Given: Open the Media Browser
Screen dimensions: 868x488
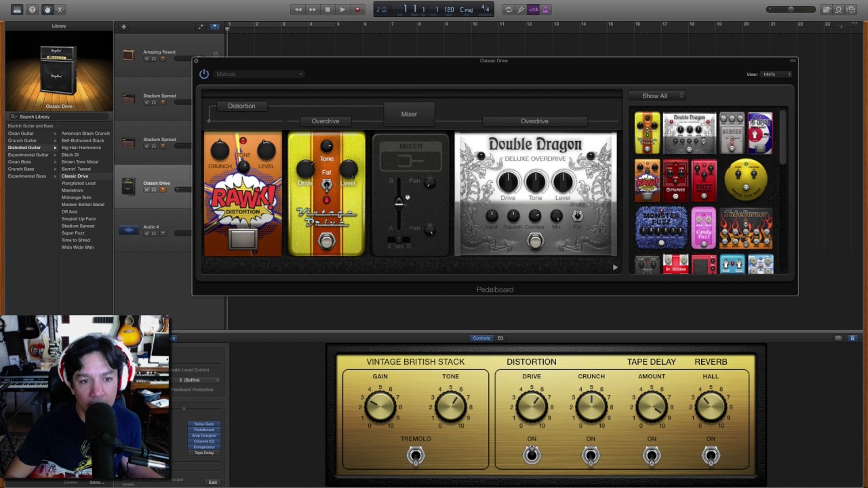Looking at the screenshot, I should [x=851, y=9].
